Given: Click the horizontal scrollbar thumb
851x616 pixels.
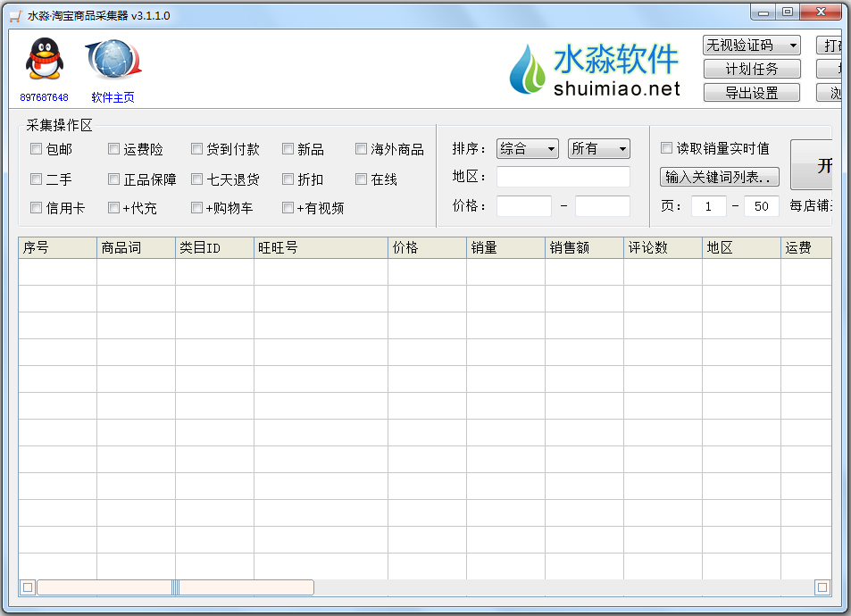Looking at the screenshot, I should 175,587.
